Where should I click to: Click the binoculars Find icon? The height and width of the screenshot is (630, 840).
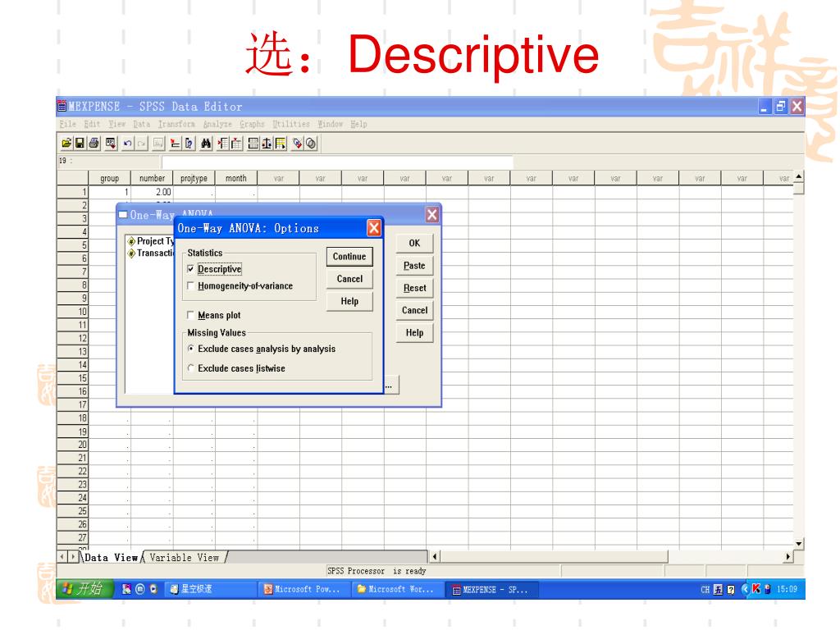click(206, 144)
